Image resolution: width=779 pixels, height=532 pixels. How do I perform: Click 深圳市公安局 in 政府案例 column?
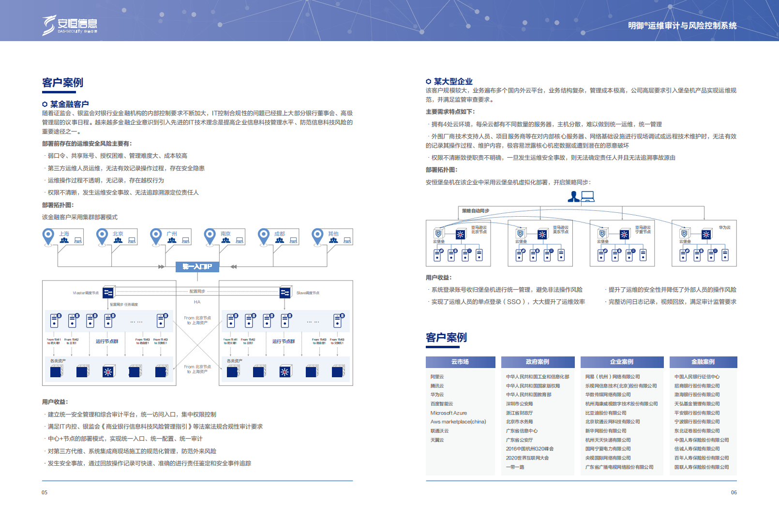[519, 404]
